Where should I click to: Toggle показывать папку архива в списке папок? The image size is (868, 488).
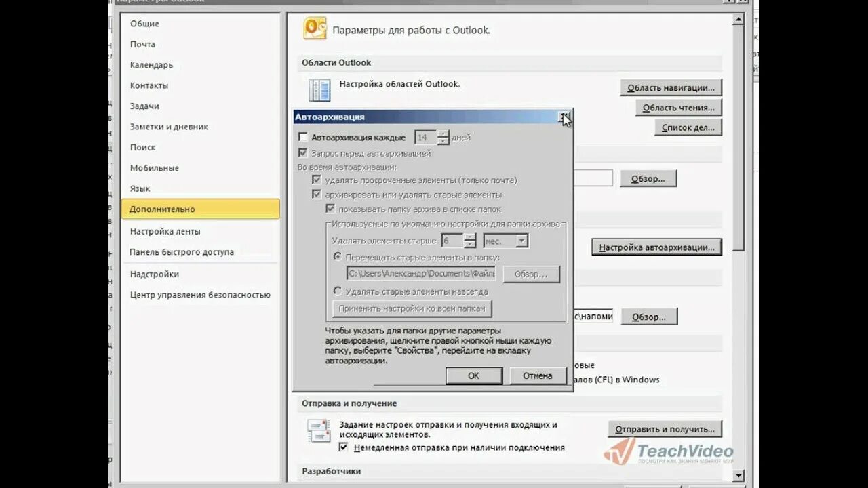coord(330,209)
